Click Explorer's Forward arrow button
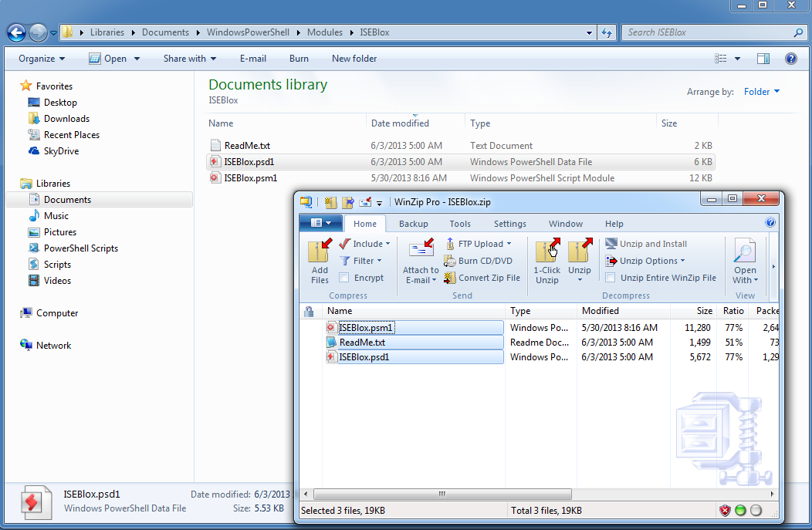The image size is (812, 530). tap(38, 32)
